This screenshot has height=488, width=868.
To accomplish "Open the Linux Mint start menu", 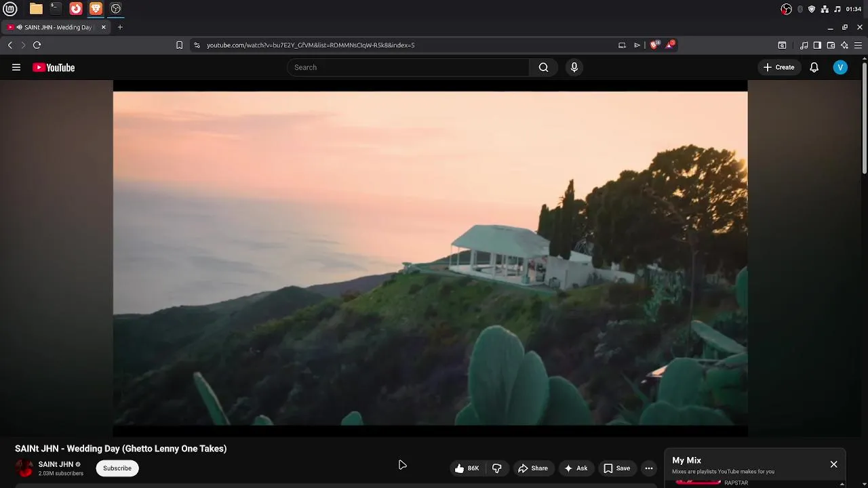I will point(10,9).
